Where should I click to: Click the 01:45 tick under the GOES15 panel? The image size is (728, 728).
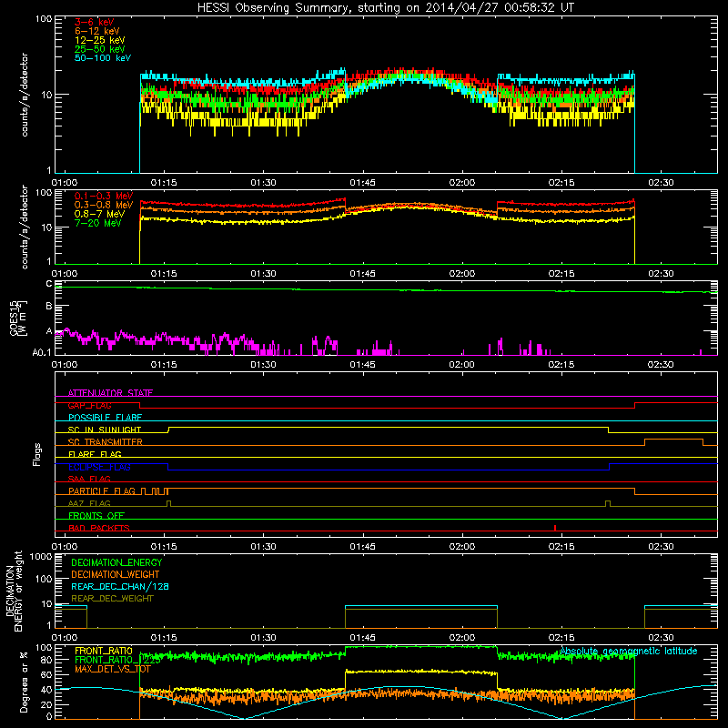(x=362, y=365)
